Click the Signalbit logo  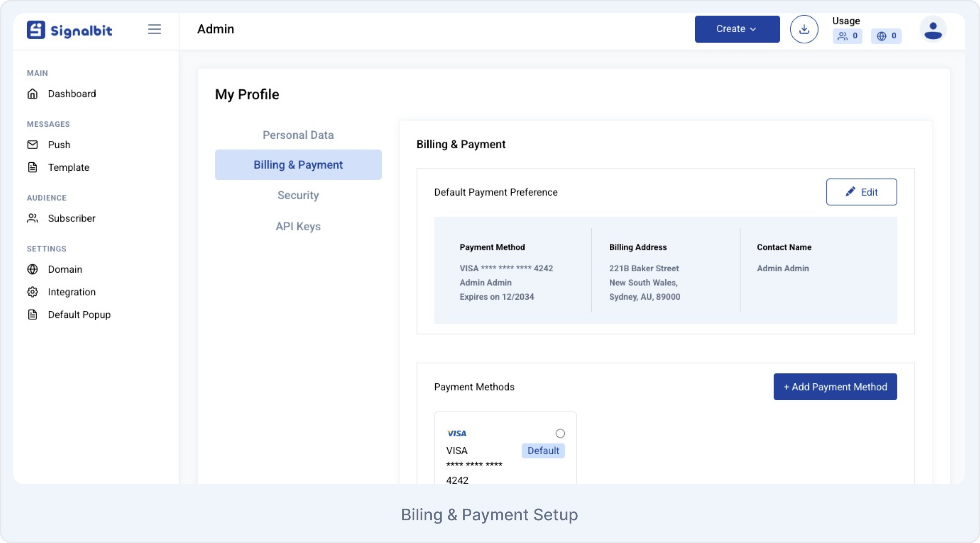pos(70,29)
